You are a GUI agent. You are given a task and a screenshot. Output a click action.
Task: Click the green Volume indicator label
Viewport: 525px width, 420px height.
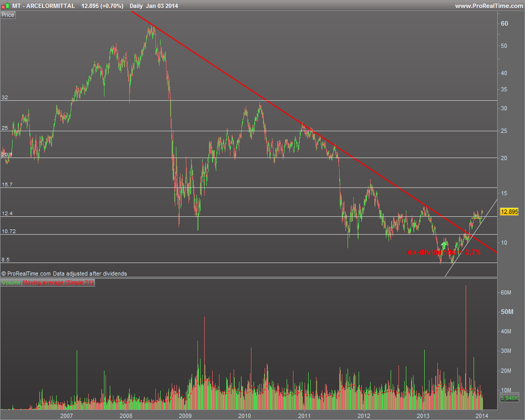[11, 282]
